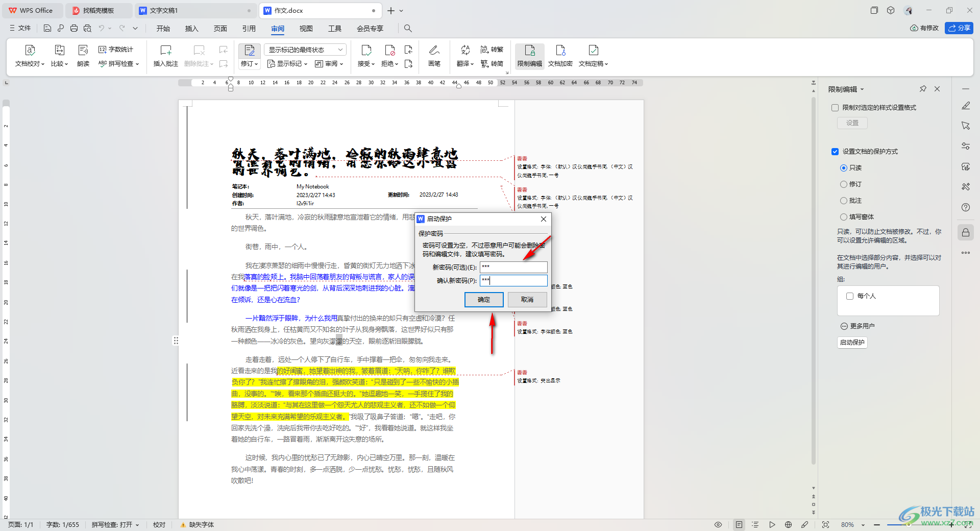
Task: Click the help question mark sidebar icon
Action: tap(966, 207)
